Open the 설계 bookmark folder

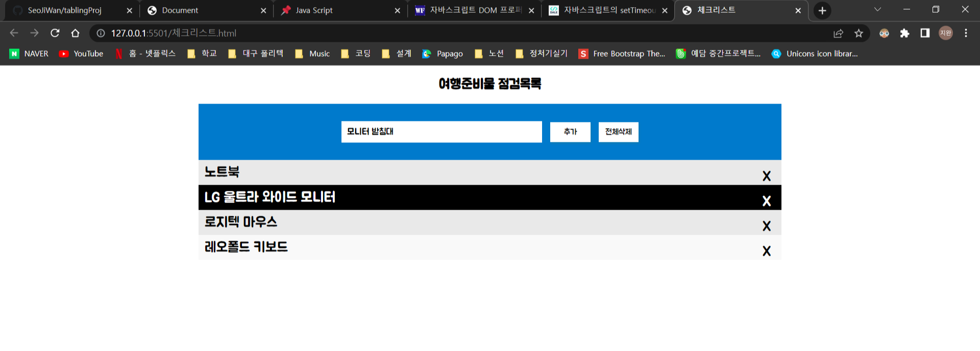pos(397,54)
